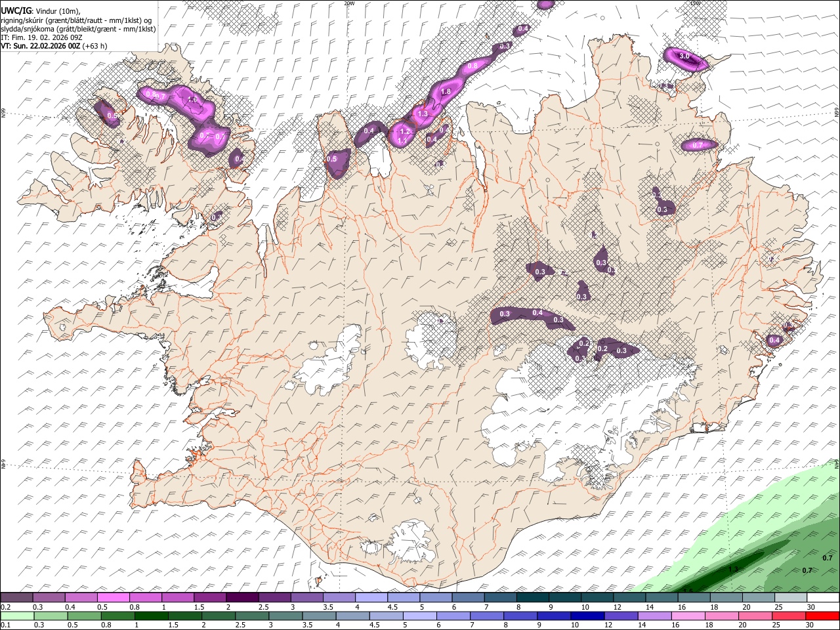Click the '7' label in top legend row

click(x=485, y=607)
